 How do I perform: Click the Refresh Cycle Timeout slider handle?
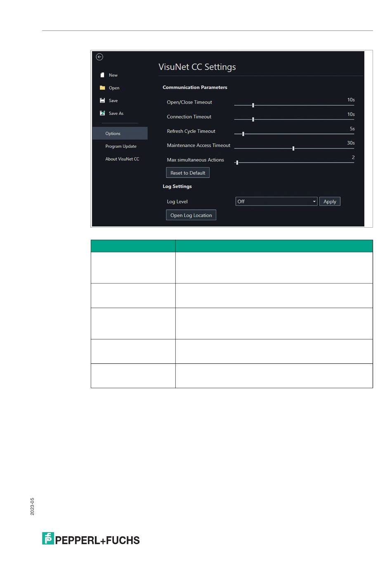pyautogui.click(x=243, y=134)
